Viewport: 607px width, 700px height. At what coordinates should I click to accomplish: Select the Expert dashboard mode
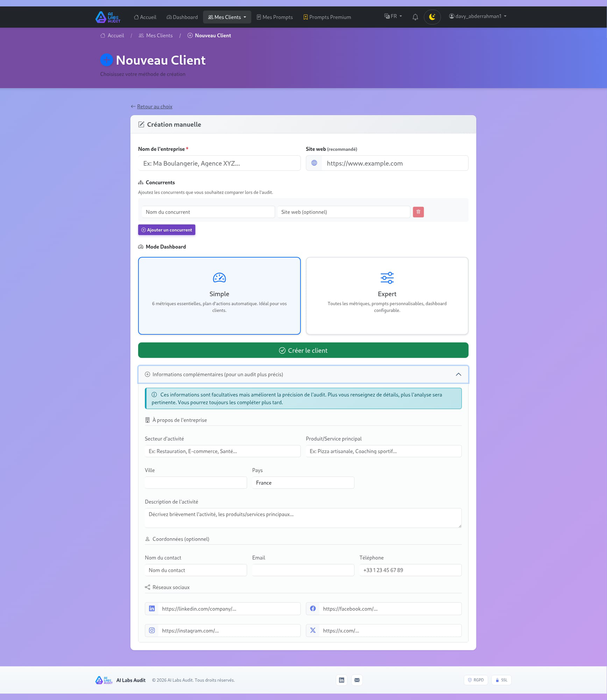(387, 296)
